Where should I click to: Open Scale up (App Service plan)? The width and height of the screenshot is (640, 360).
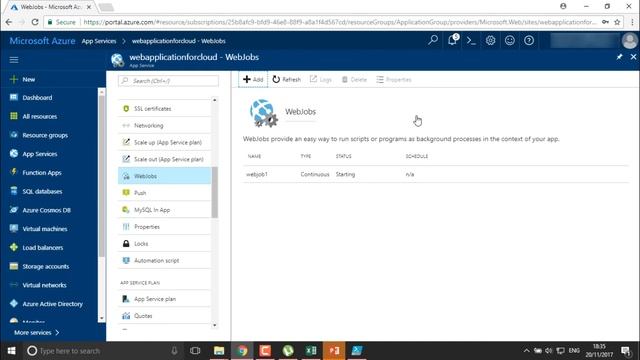click(x=165, y=142)
